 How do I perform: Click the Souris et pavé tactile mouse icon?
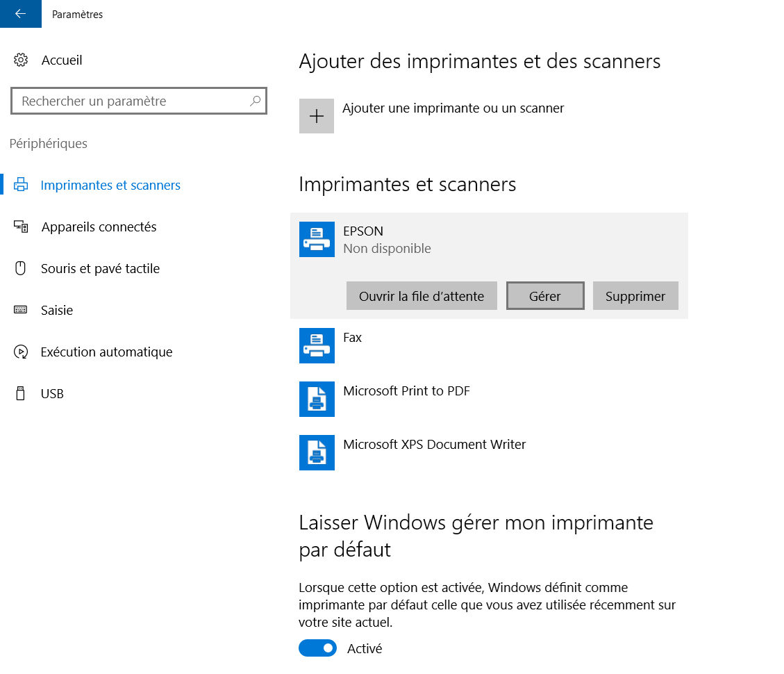click(x=20, y=269)
